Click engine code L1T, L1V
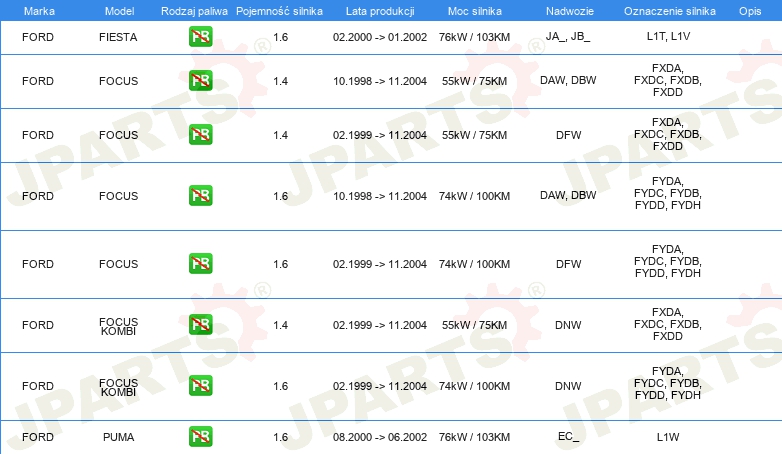Viewport: 782px width, 454px height. [668, 36]
